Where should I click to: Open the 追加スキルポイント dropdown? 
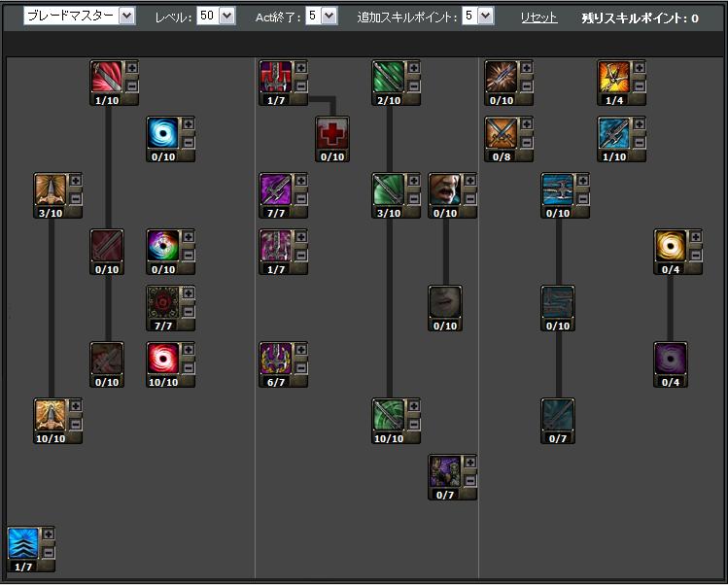(478, 17)
